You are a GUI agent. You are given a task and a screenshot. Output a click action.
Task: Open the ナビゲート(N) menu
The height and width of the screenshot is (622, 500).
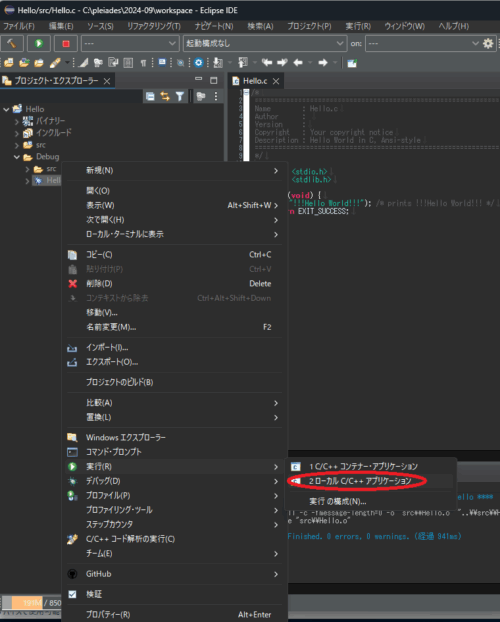[x=214, y=26]
